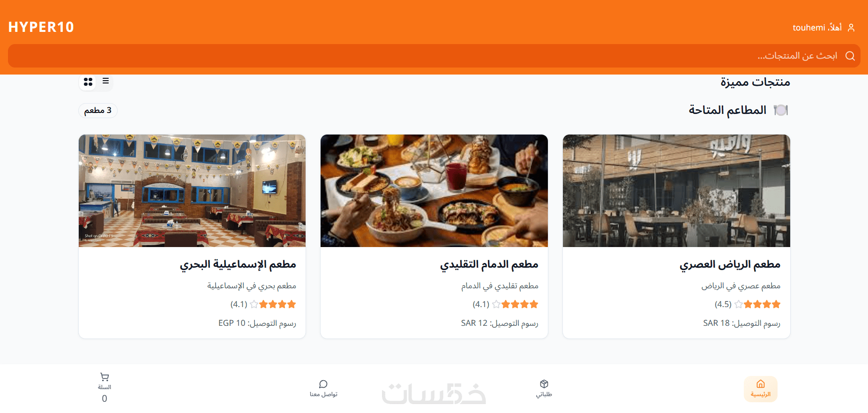The height and width of the screenshot is (413, 868).
Task: Open مطعم الرياض العصري restaurant photo
Action: pos(676,191)
